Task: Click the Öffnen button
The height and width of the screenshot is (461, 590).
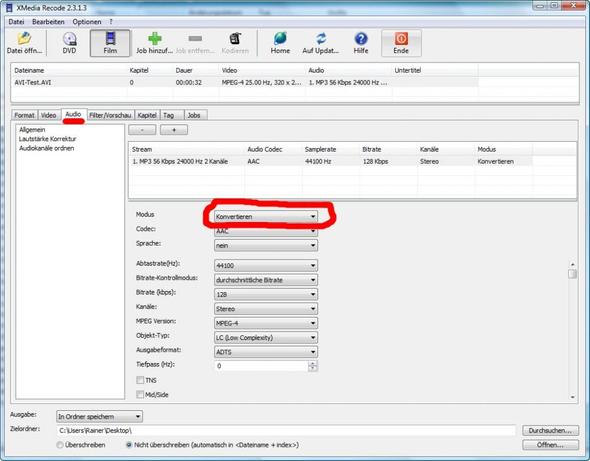Action: point(550,444)
